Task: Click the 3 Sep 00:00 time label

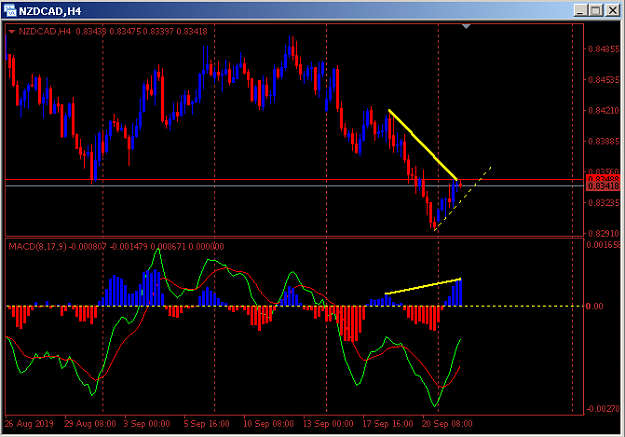Action: point(147,424)
